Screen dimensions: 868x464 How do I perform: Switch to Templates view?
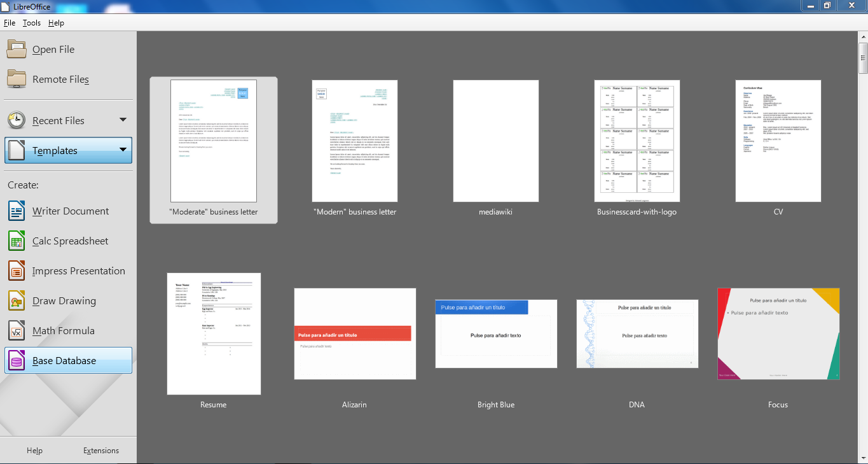click(x=53, y=150)
